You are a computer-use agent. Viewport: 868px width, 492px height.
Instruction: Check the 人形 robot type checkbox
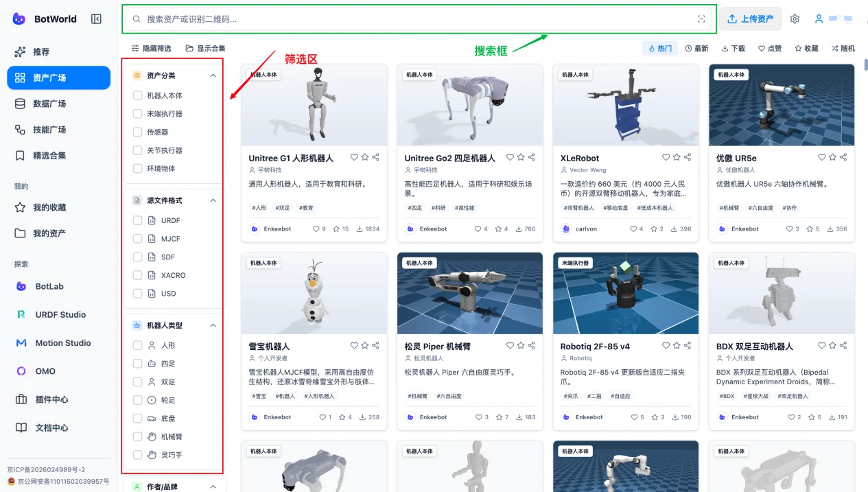click(137, 345)
